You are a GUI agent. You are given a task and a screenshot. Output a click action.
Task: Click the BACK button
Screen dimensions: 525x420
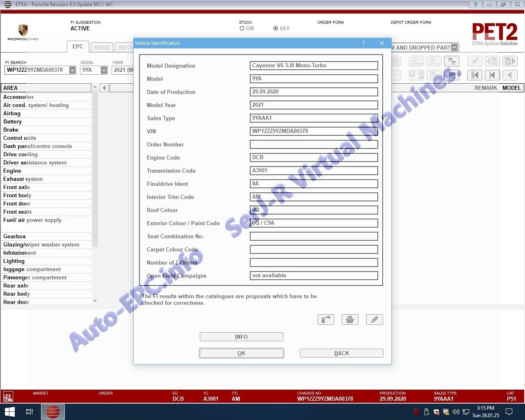tap(341, 353)
